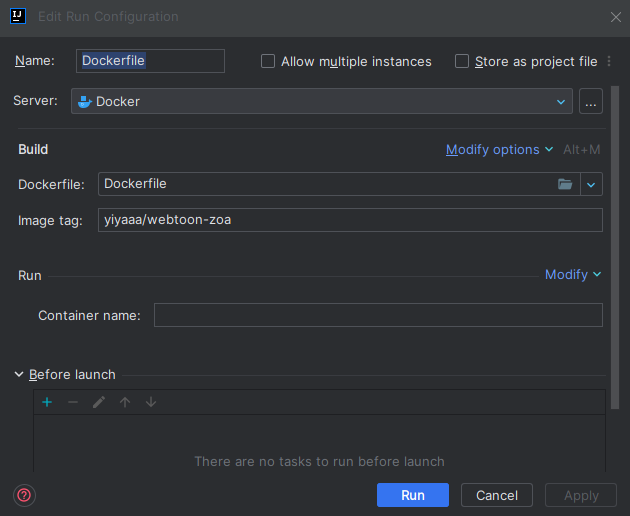Open the Server dropdown list
The width and height of the screenshot is (630, 516).
[x=321, y=101]
